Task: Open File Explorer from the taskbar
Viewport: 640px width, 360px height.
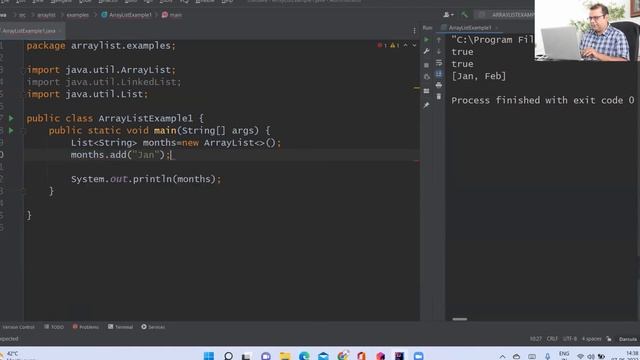Action: (285, 356)
